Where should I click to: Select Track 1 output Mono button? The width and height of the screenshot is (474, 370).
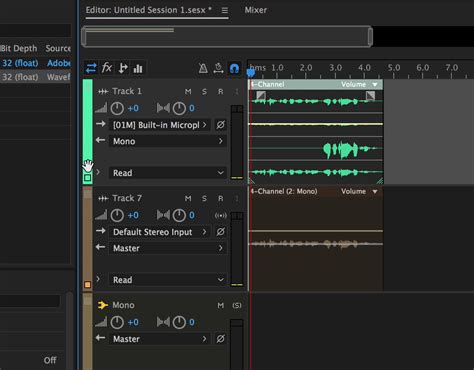tap(168, 141)
